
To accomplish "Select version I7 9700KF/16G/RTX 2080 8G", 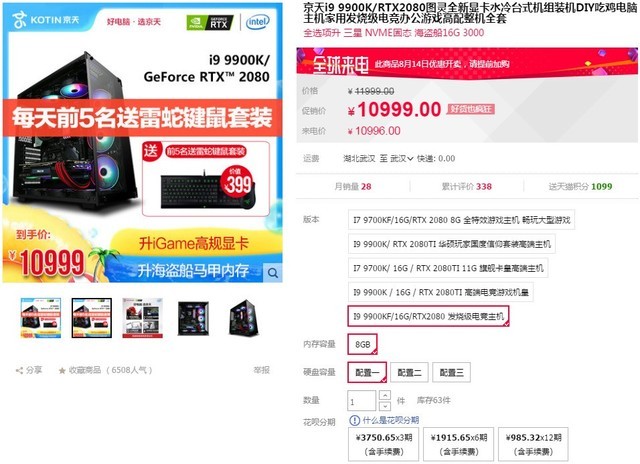I will point(461,220).
